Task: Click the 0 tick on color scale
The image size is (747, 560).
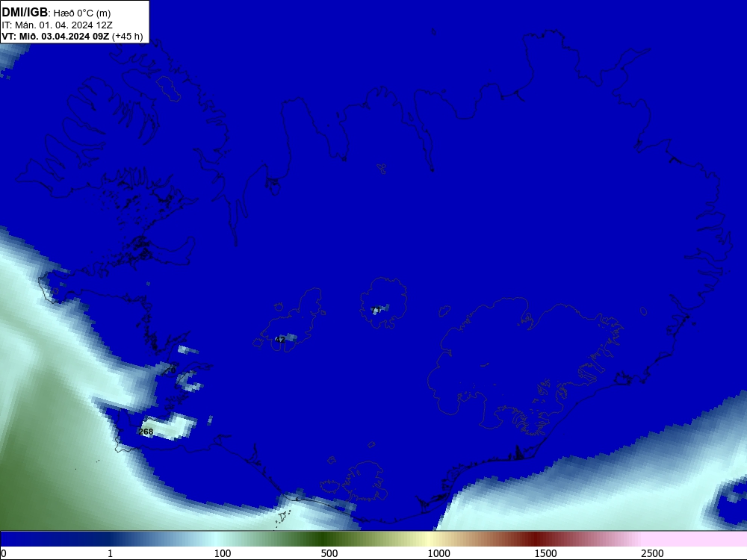Action: (x=4, y=553)
